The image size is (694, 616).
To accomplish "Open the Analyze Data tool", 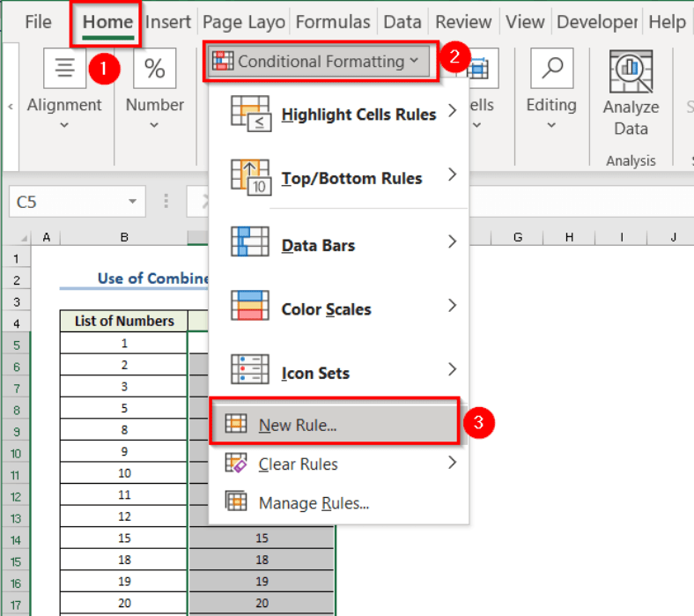I will point(631,93).
